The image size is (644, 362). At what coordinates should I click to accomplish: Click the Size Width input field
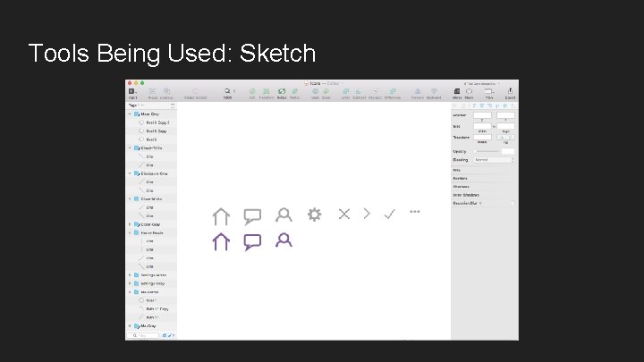482,126
